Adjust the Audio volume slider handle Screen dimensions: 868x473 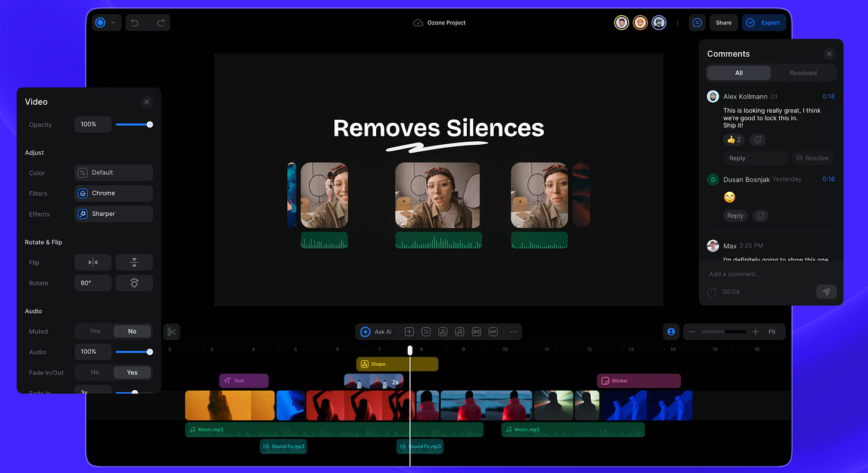[150, 352]
